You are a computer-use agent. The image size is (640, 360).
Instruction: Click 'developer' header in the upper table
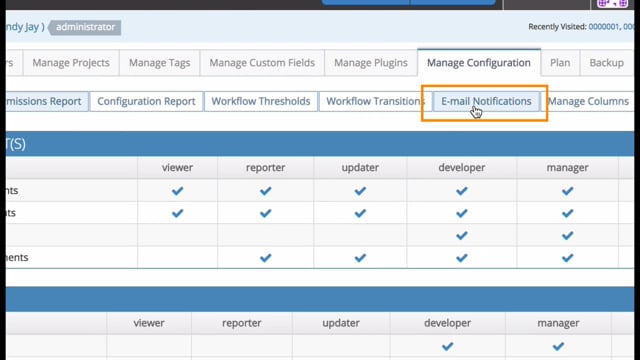(x=462, y=168)
